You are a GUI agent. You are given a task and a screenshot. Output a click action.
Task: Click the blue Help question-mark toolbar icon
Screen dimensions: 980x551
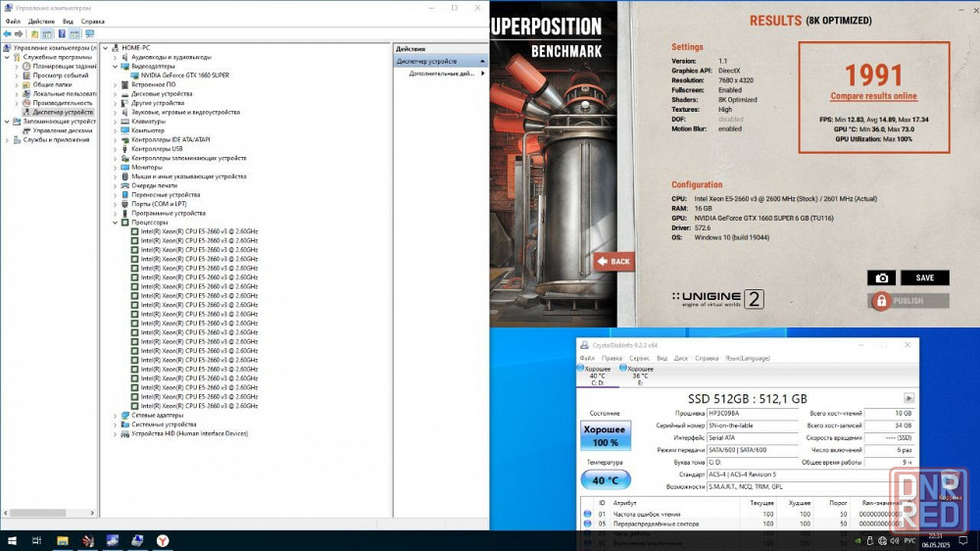tap(62, 33)
